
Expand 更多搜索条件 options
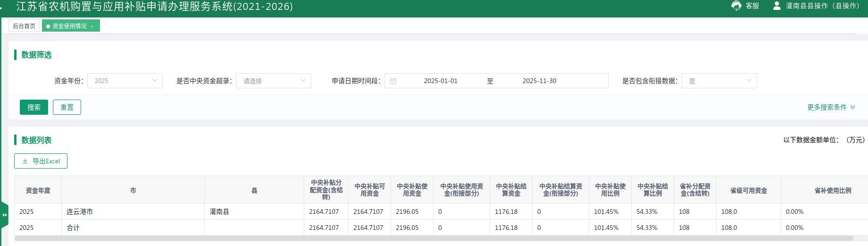click(831, 107)
